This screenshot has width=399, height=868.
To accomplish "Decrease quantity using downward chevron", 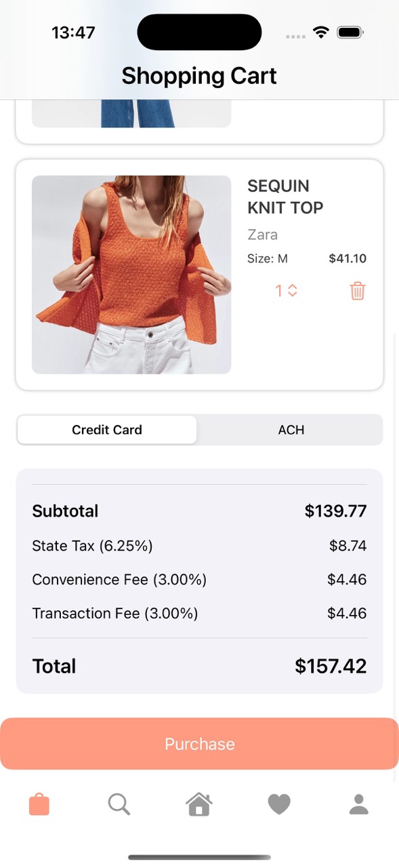I will (292, 294).
